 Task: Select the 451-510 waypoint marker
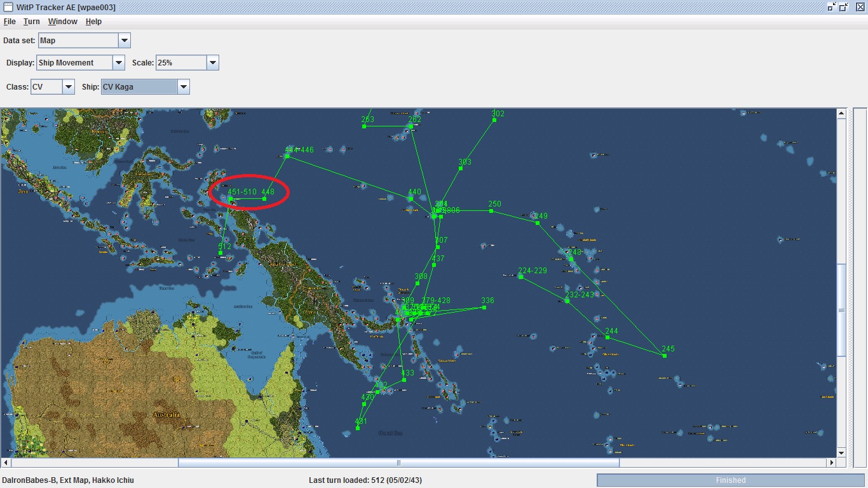pyautogui.click(x=231, y=200)
